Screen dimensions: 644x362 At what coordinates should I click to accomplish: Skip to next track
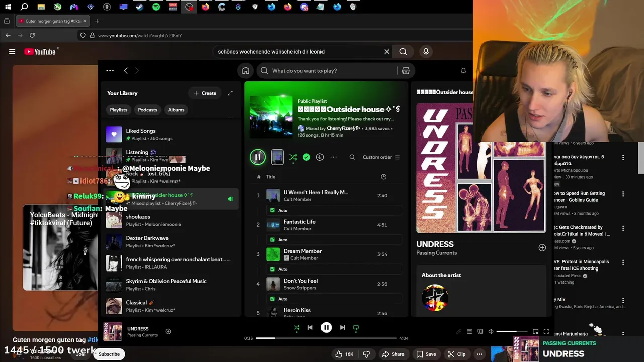coord(342,328)
